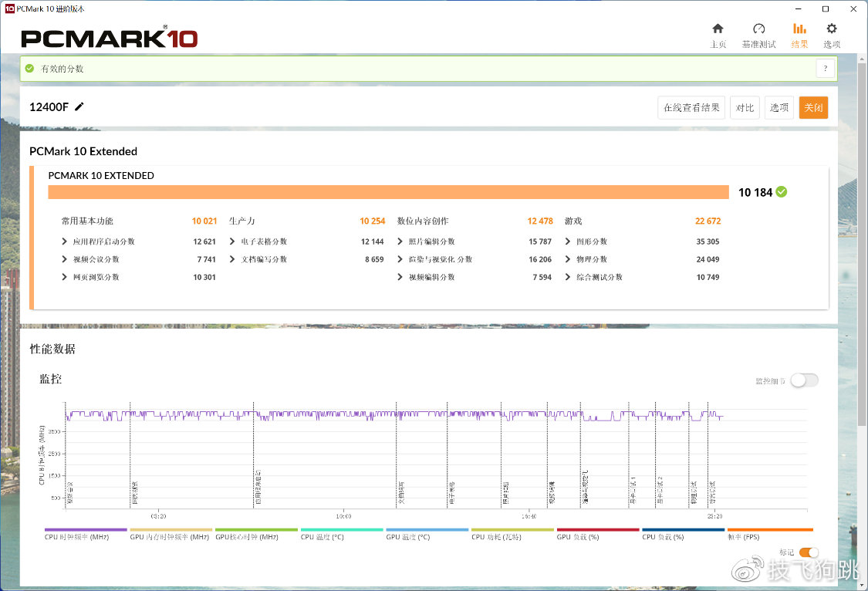Expand 照片编辑分数 row

(x=400, y=241)
